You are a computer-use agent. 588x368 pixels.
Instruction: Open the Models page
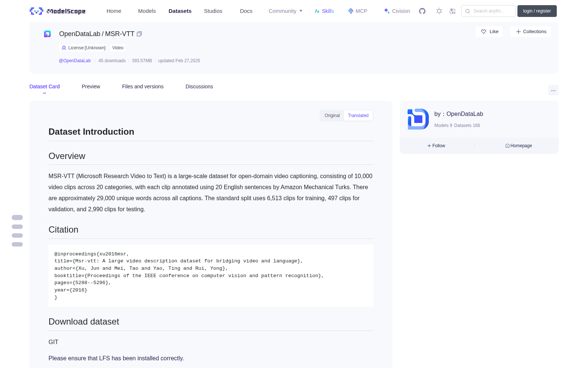[147, 11]
